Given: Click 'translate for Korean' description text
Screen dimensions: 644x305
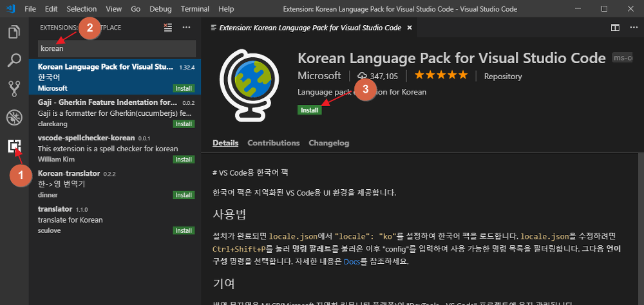Looking at the screenshot, I should (70, 219).
